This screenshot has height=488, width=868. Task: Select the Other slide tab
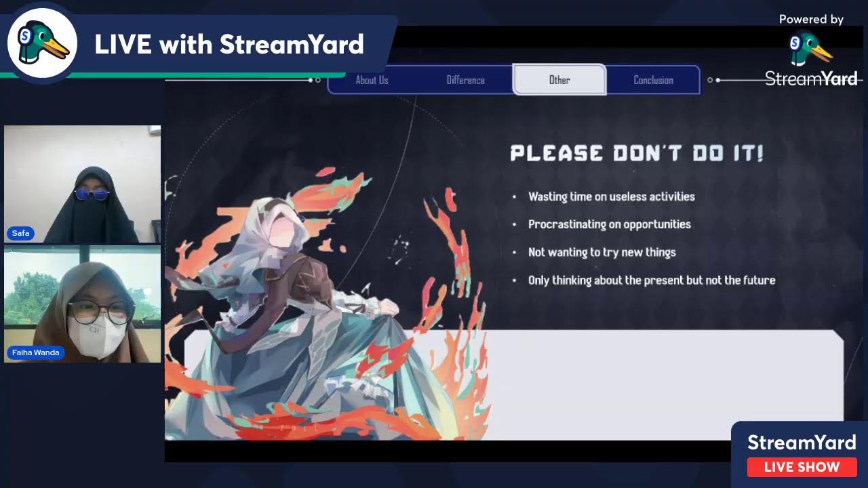(559, 80)
